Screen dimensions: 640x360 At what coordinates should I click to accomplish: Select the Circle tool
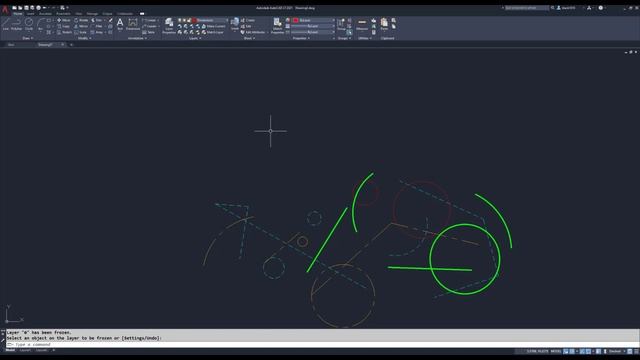(x=29, y=24)
